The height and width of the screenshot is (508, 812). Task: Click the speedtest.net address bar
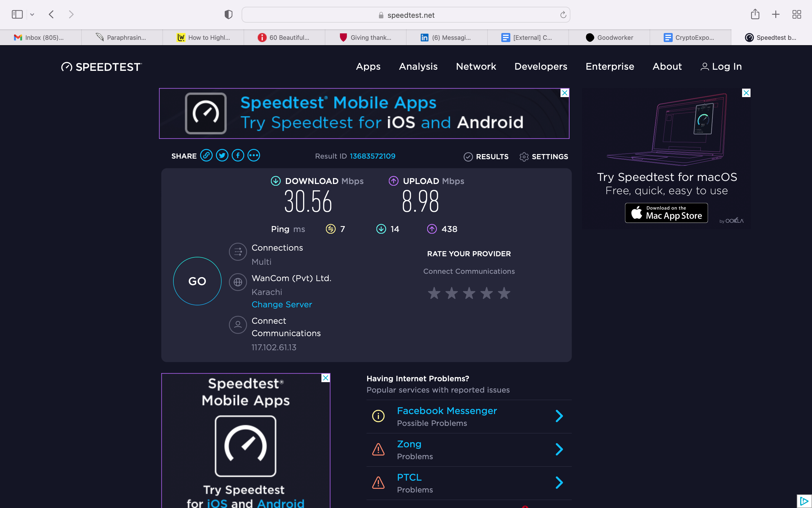tap(406, 15)
